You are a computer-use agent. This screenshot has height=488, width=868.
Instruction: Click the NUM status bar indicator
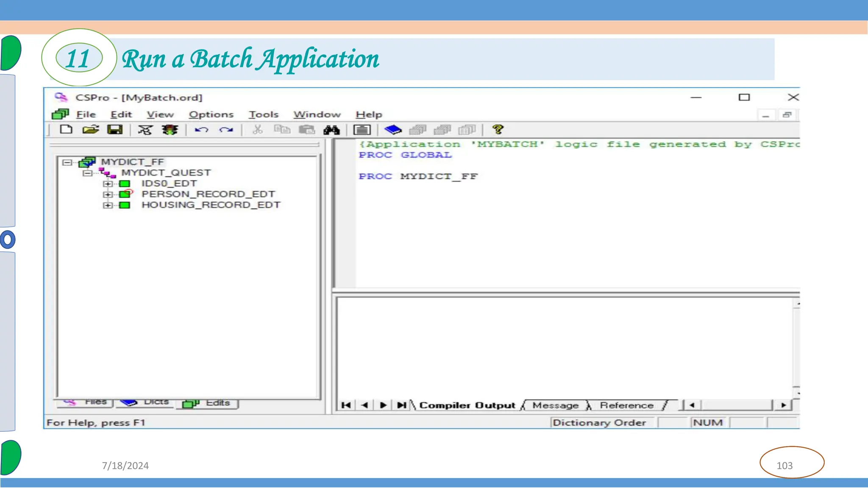pyautogui.click(x=708, y=423)
